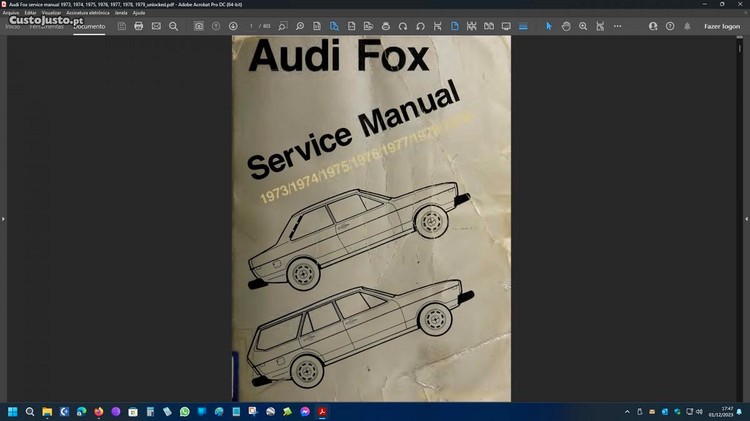Expand the left navigation pane arrow
This screenshot has height=421, width=750.
[x=3, y=218]
